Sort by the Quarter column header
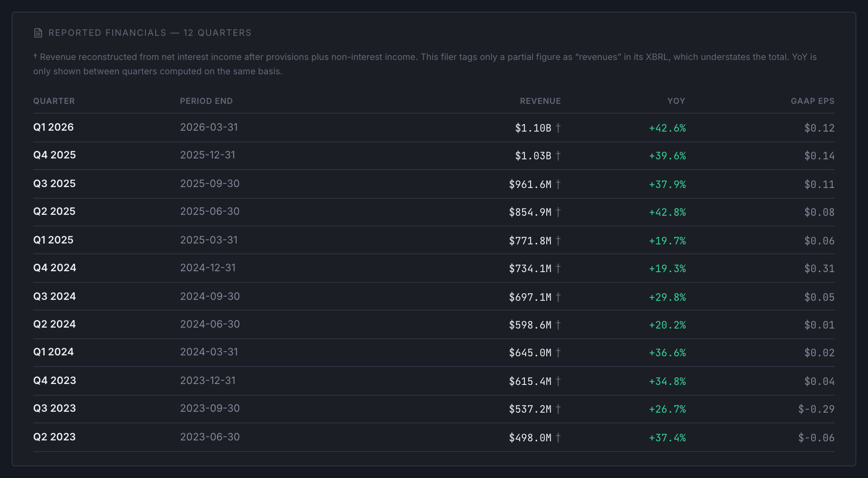This screenshot has width=868, height=478. click(x=54, y=101)
